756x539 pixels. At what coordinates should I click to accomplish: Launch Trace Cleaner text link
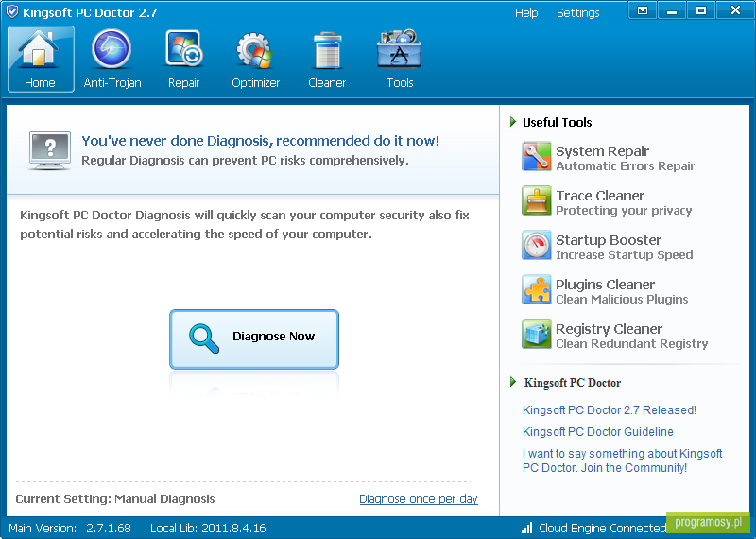click(x=600, y=196)
